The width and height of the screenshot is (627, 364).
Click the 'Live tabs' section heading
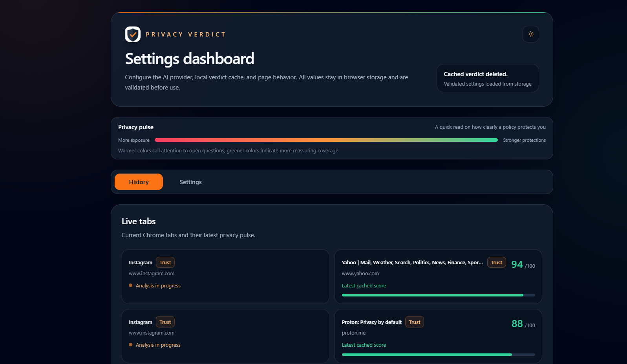(139, 221)
